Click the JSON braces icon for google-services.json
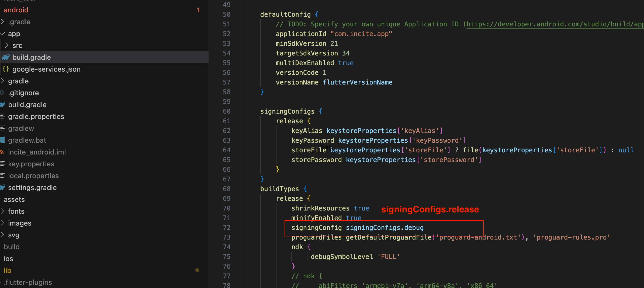Image resolution: width=644 pixels, height=288 pixels. click(x=6, y=69)
